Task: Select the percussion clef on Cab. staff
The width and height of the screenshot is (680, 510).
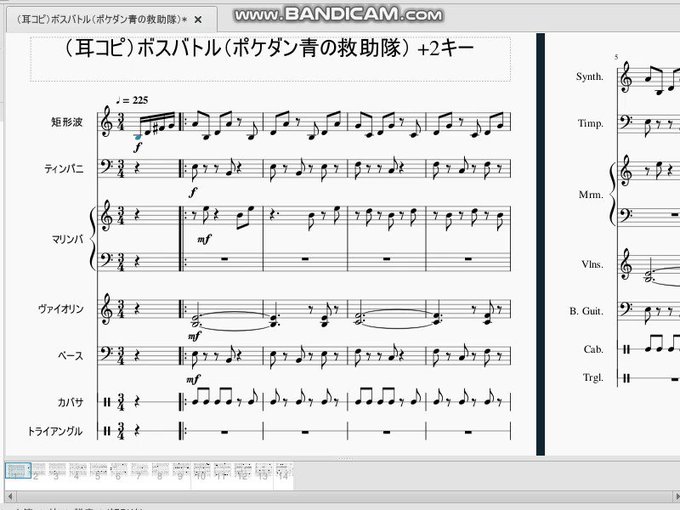Action: [x=626, y=349]
